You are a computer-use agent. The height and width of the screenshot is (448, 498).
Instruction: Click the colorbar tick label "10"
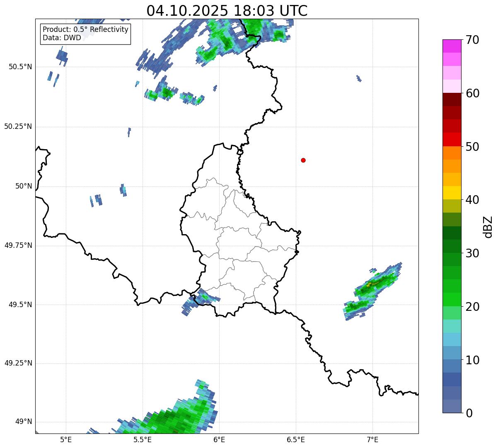[x=472, y=360]
